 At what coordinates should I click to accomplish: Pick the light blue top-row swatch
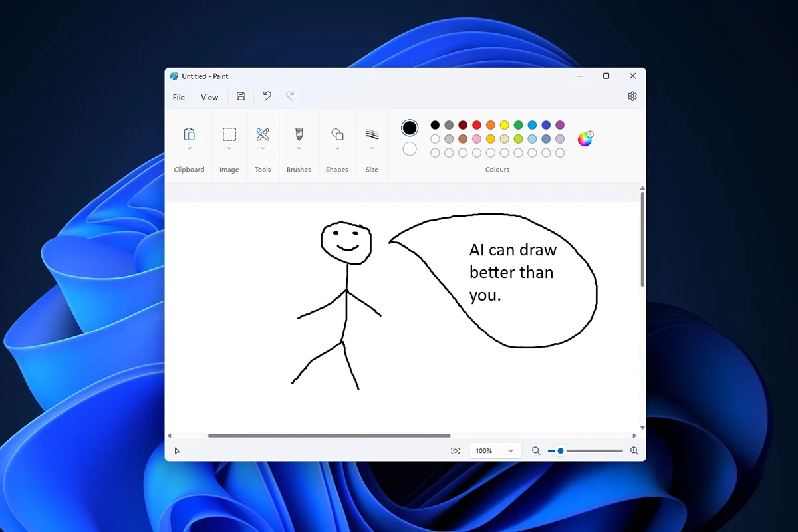pos(532,125)
